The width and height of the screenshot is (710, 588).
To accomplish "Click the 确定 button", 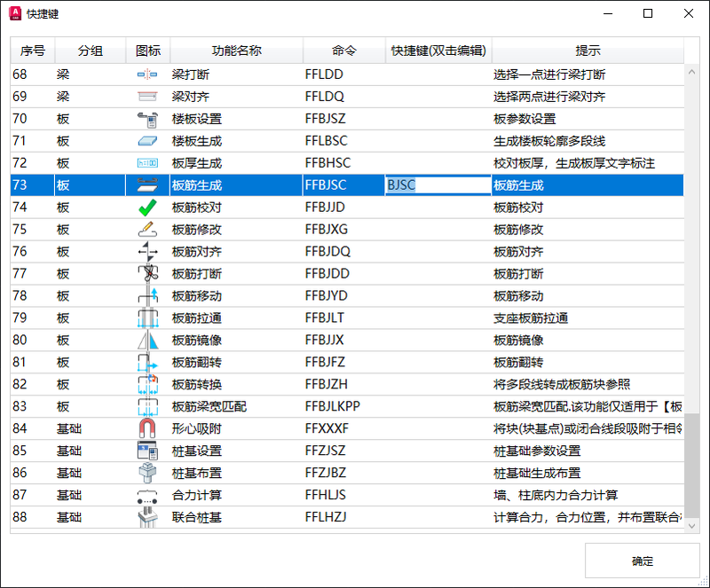I will [642, 561].
